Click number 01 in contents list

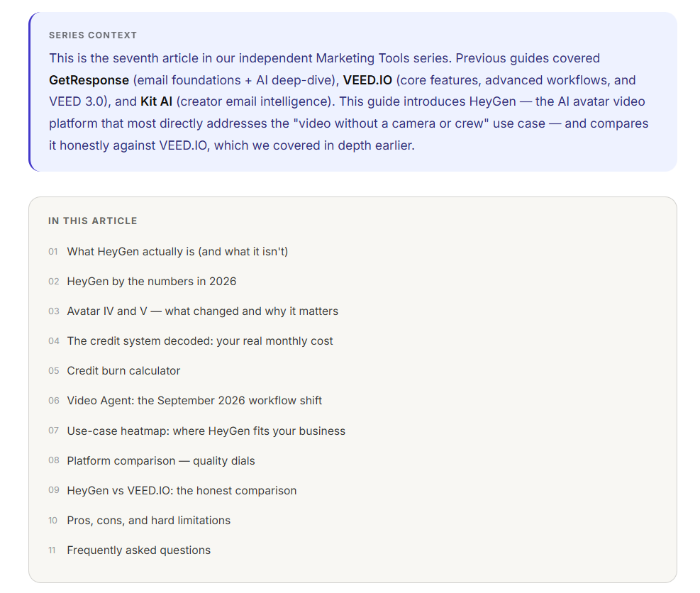point(53,252)
